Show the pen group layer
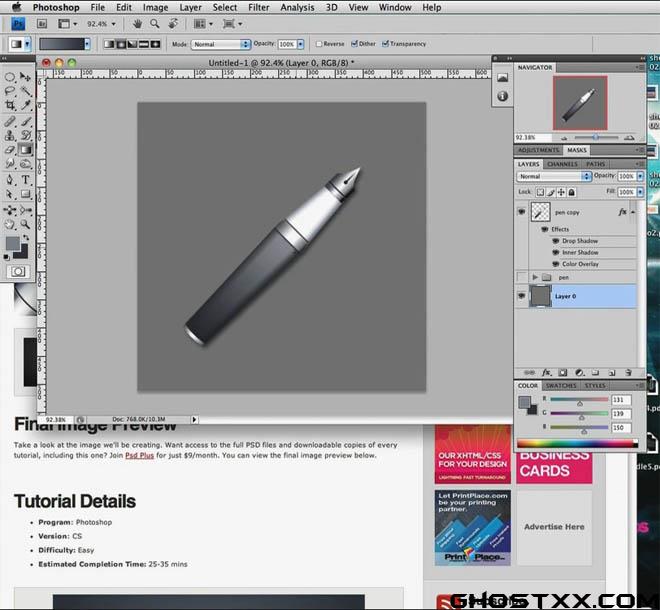The width and height of the screenshot is (660, 610). [x=522, y=277]
